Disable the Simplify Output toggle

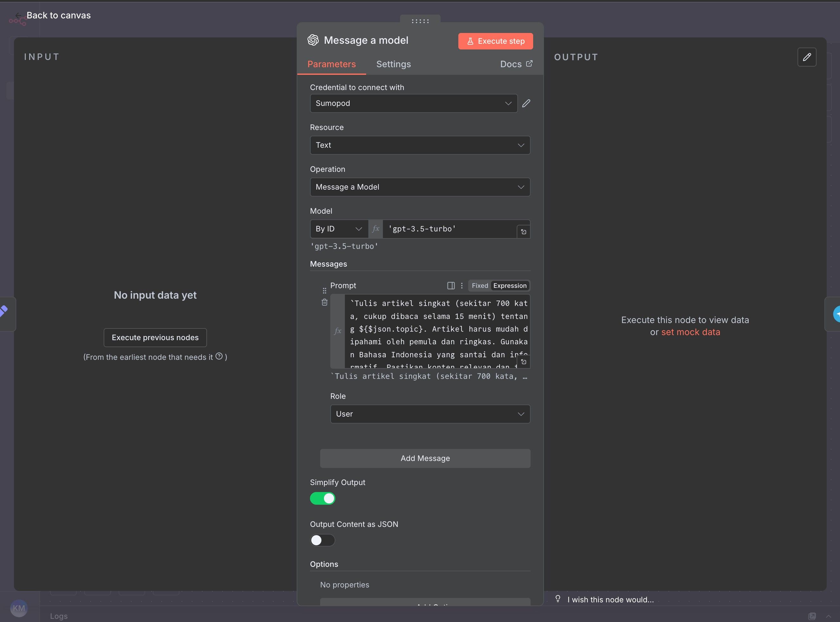coord(322,498)
